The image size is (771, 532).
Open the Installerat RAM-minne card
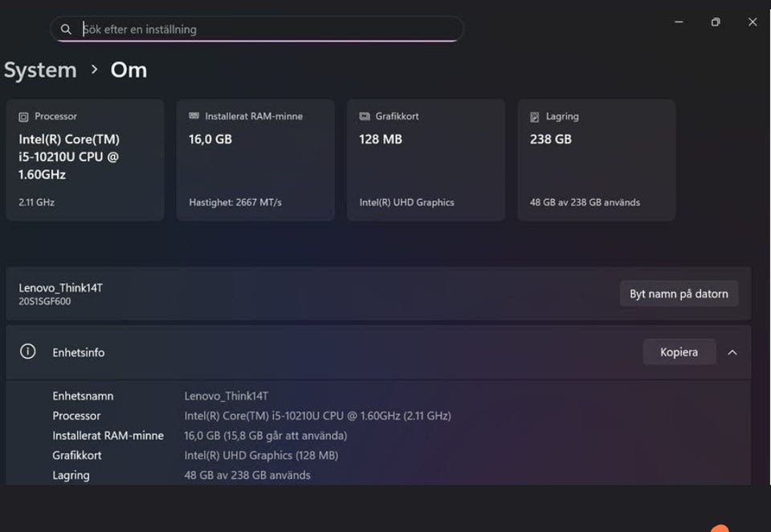[255, 160]
